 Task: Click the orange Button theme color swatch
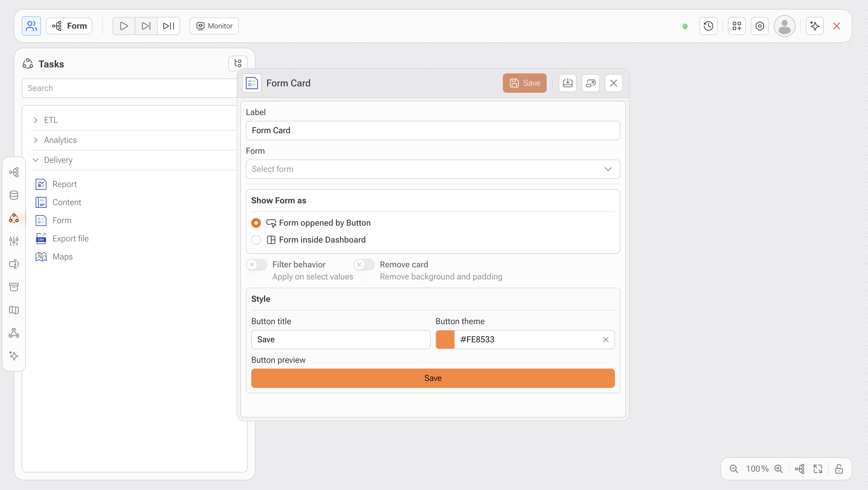click(445, 339)
